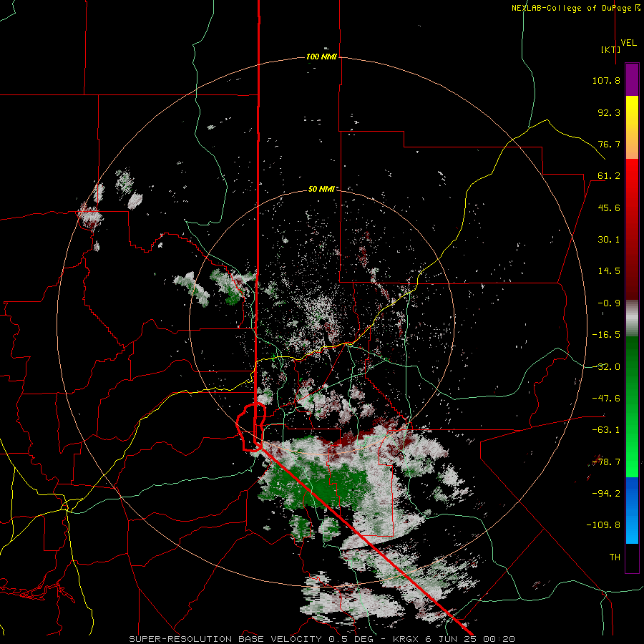The height and width of the screenshot is (644, 644).
Task: Click the '[KT]' units label
Action: coord(611,49)
